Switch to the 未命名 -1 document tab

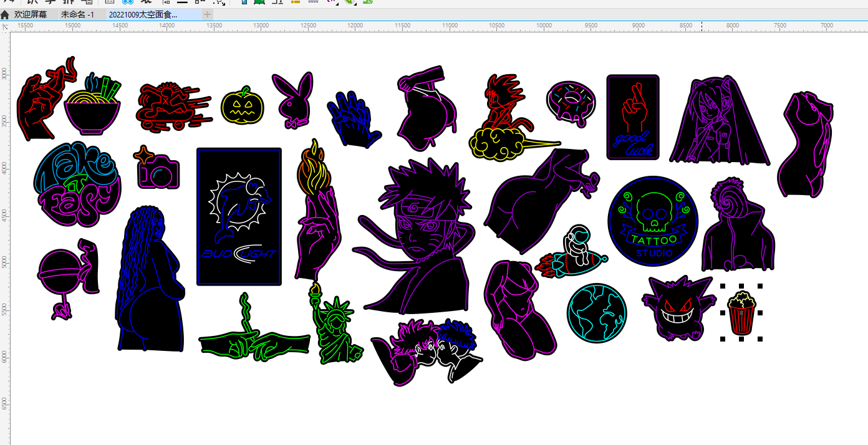78,14
